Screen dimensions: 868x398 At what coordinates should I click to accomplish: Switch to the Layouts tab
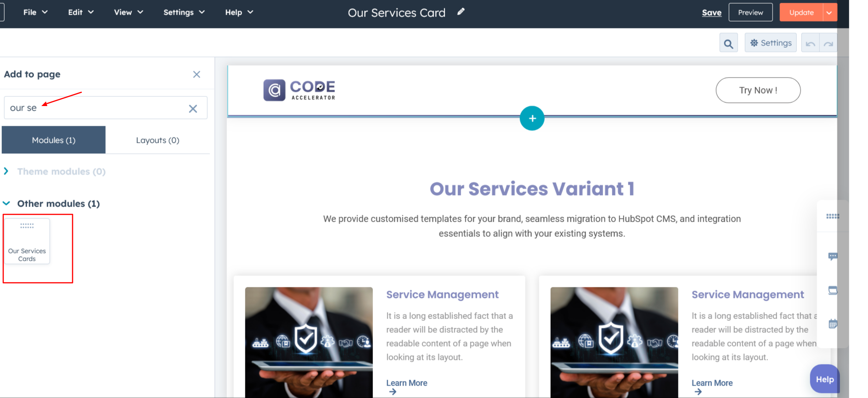pyautogui.click(x=158, y=140)
